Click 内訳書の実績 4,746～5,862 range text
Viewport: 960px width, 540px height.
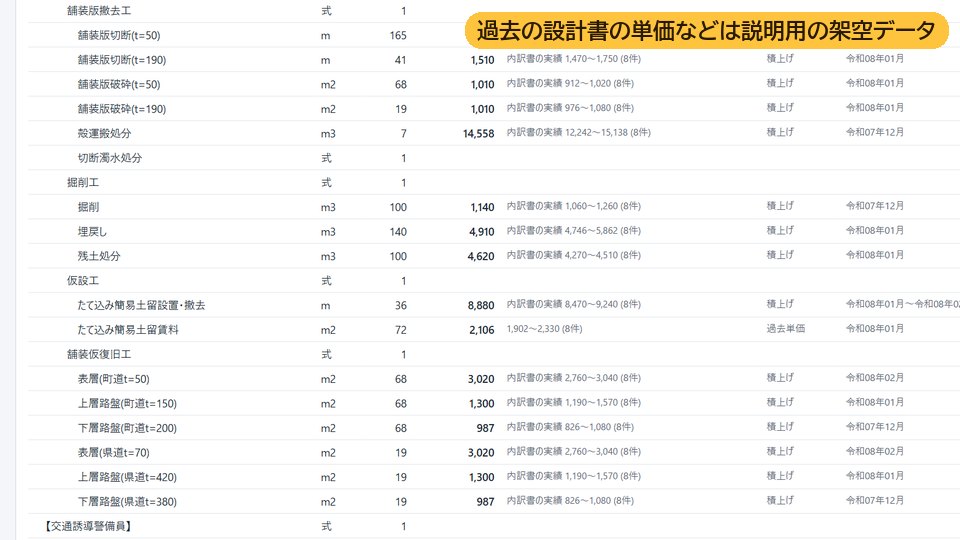click(x=574, y=230)
